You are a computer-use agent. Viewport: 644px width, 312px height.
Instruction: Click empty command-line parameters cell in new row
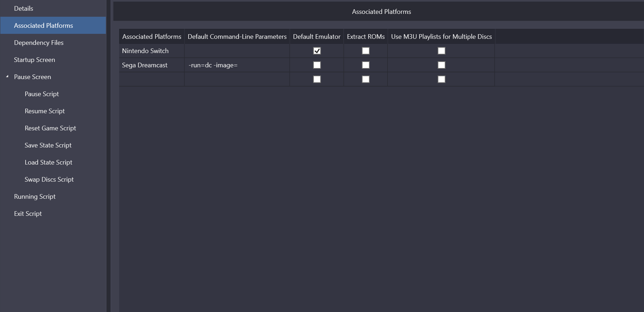click(x=237, y=79)
